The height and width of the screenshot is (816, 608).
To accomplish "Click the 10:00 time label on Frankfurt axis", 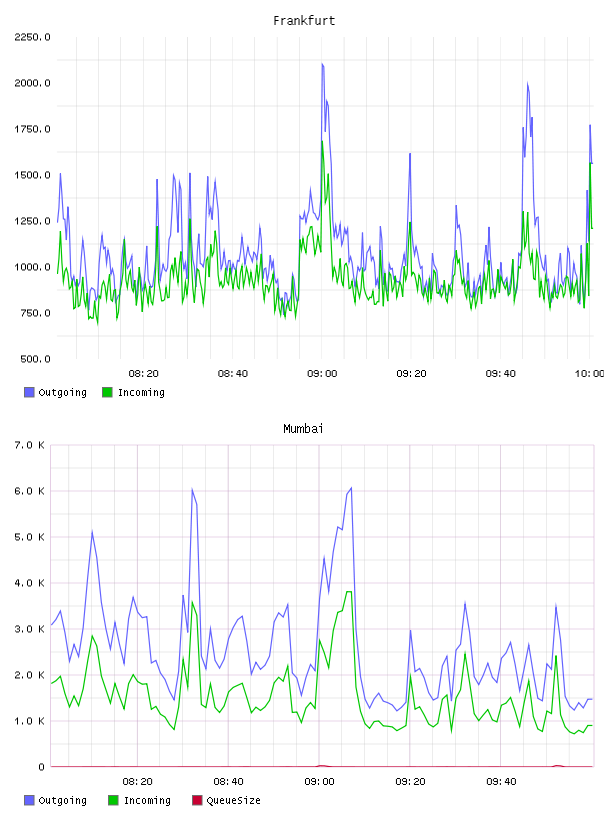I will [590, 374].
